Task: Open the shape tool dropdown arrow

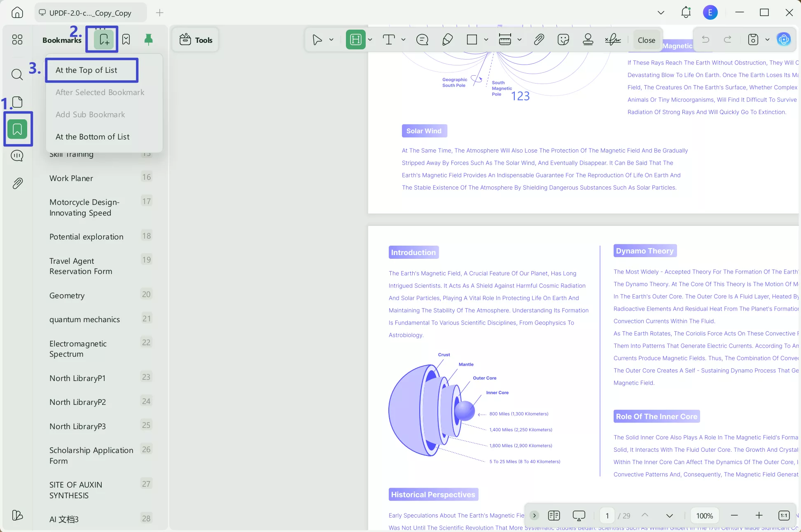Action: click(x=486, y=39)
